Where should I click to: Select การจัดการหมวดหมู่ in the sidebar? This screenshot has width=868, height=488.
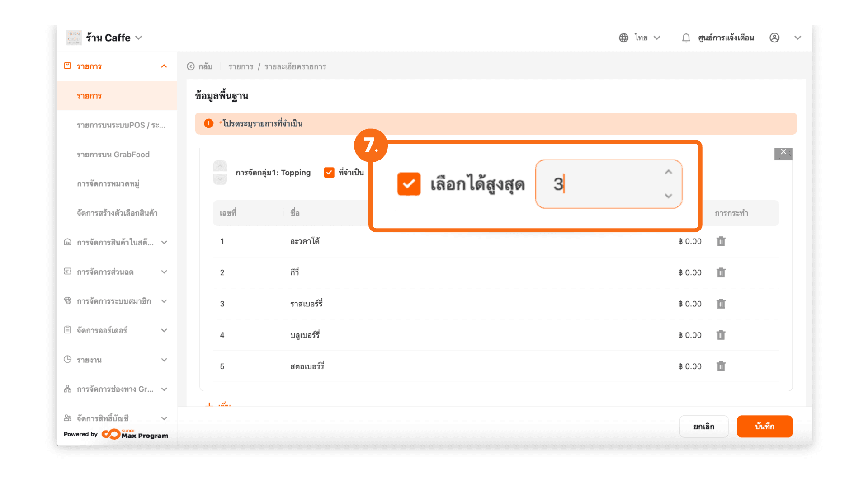pyautogui.click(x=108, y=184)
